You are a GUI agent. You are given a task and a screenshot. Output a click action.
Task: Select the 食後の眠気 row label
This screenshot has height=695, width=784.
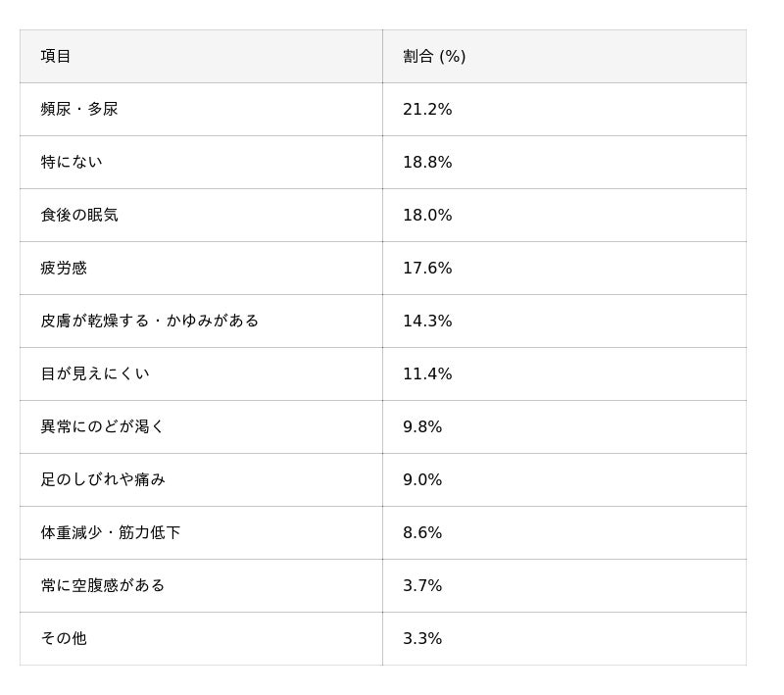79,216
